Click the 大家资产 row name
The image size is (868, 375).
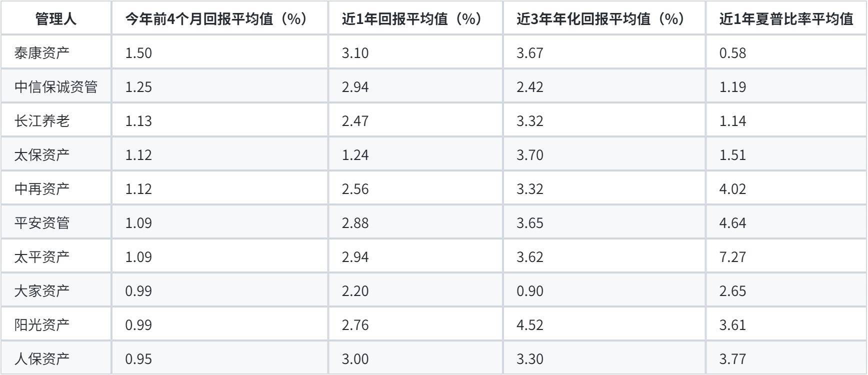tap(56, 290)
